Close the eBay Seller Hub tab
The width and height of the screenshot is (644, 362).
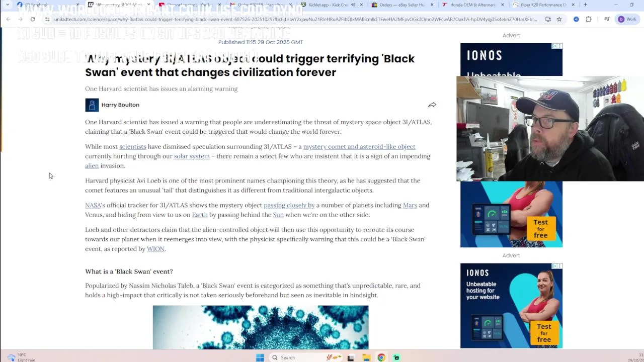(432, 5)
